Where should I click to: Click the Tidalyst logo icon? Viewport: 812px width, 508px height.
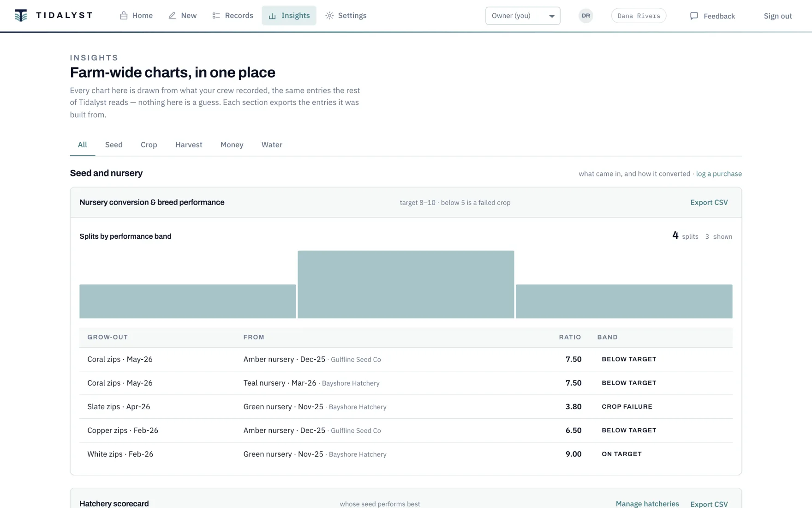[21, 15]
